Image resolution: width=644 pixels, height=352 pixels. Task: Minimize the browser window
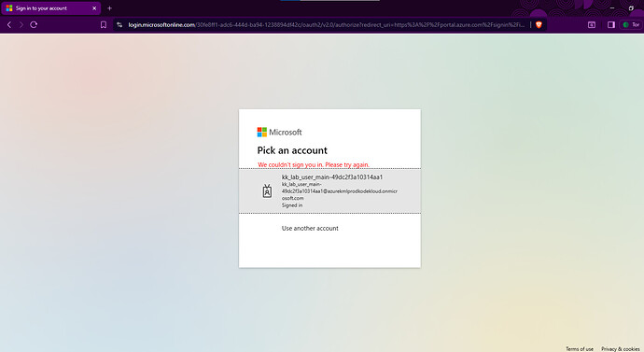click(x=612, y=7)
